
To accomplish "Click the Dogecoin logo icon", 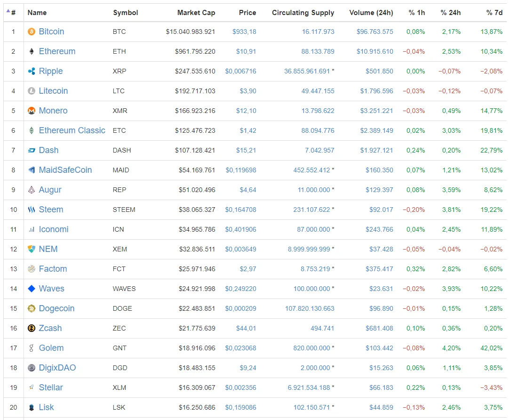I will coord(31,308).
